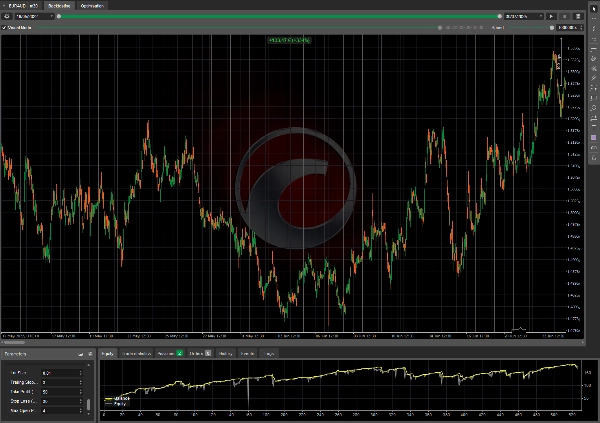Toggle the checkbox beside the Orders tab
Screen dimensions: 600x423
click(210, 353)
